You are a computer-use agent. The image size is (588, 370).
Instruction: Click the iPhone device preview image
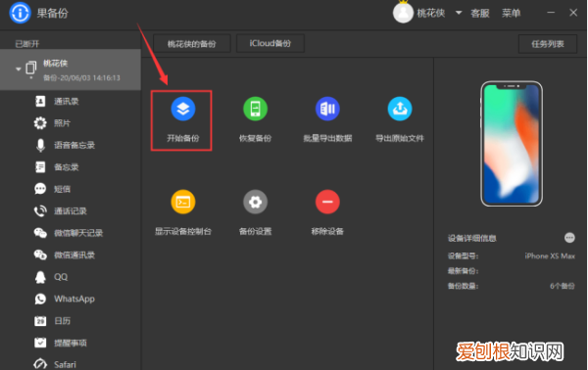[x=512, y=144]
